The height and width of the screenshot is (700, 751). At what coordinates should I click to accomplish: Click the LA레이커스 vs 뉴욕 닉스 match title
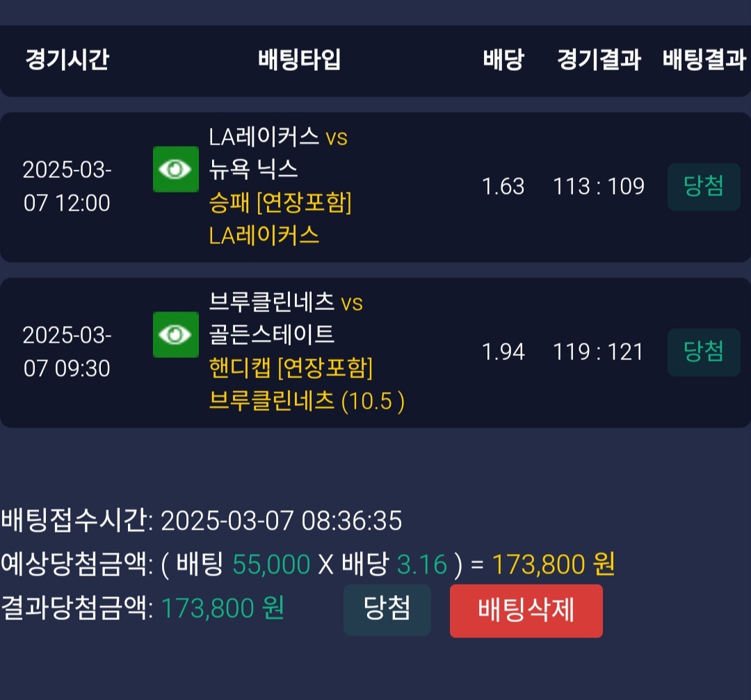tap(278, 152)
